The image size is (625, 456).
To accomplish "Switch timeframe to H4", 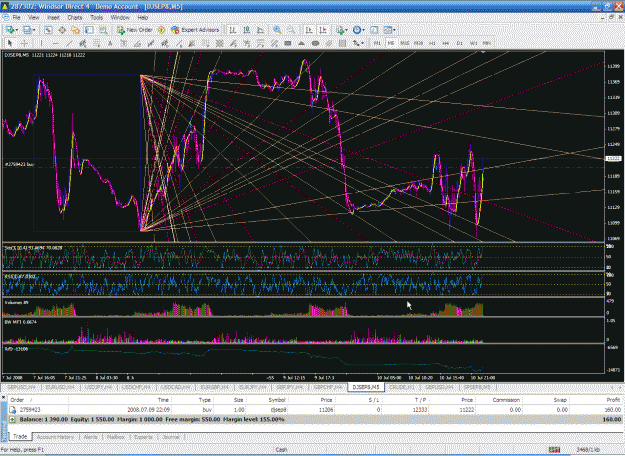I will (446, 43).
